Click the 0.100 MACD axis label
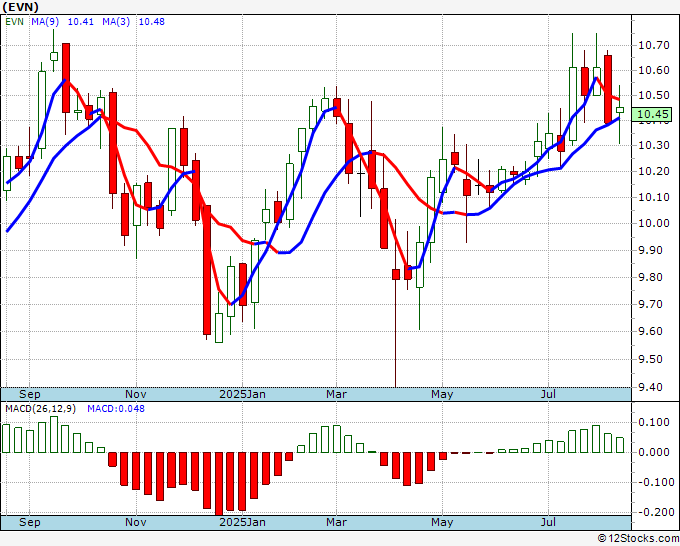 pyautogui.click(x=656, y=422)
